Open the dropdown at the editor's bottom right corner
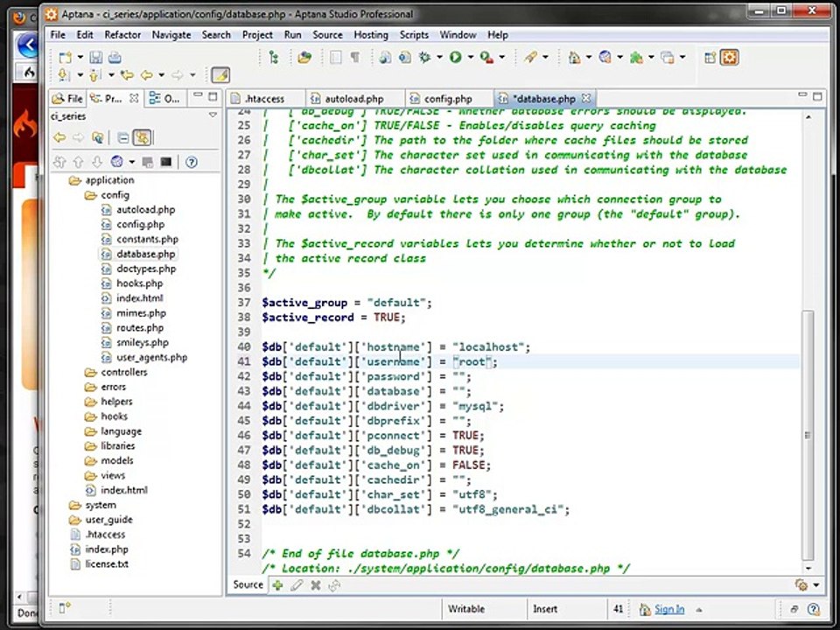This screenshot has width=840, height=630. coord(815,585)
